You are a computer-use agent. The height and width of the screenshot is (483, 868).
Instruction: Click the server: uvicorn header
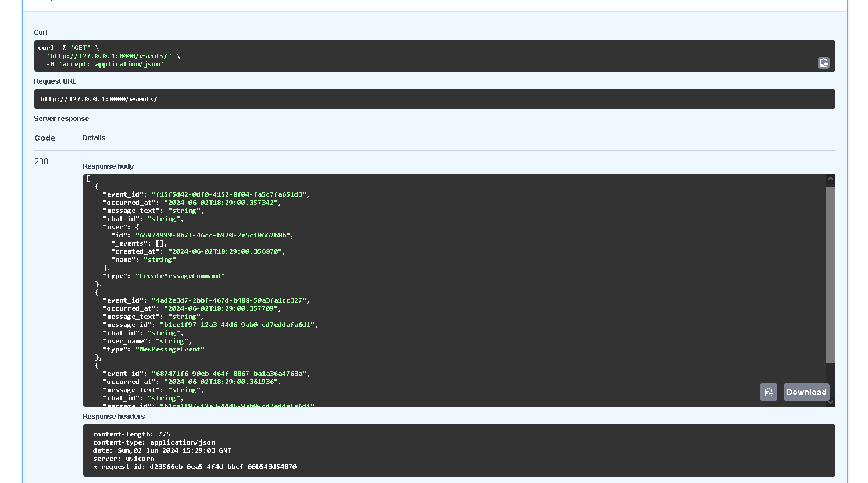tap(123, 459)
